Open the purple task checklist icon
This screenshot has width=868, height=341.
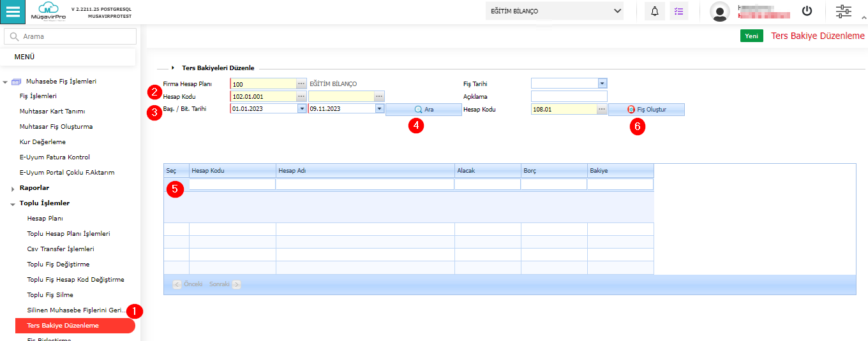tap(678, 11)
